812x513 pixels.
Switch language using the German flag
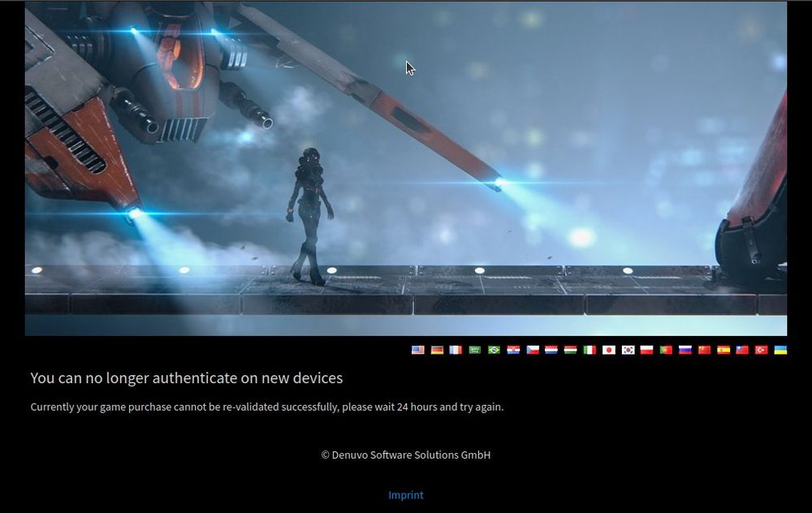(x=437, y=350)
